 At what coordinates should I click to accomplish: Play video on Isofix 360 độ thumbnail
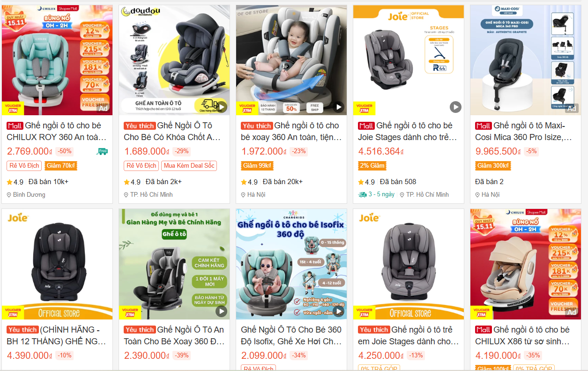(x=339, y=311)
